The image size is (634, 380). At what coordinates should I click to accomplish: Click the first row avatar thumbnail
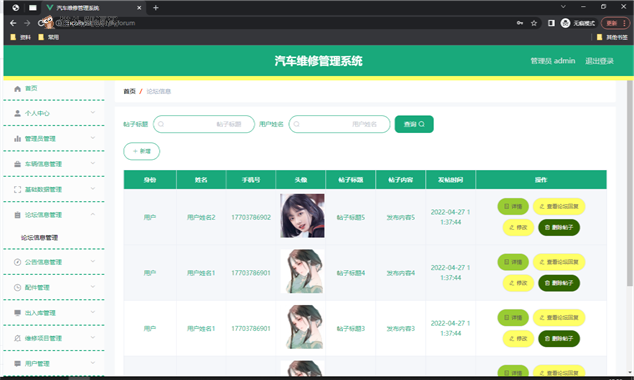pos(302,216)
